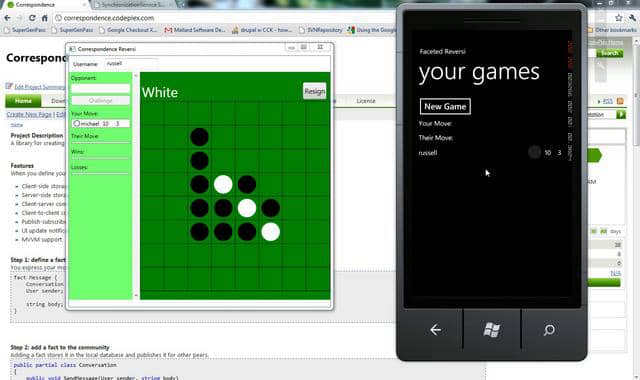Click the 'Step 2: add a fact to the community' heading
This screenshot has width=640, height=380.
click(60, 347)
